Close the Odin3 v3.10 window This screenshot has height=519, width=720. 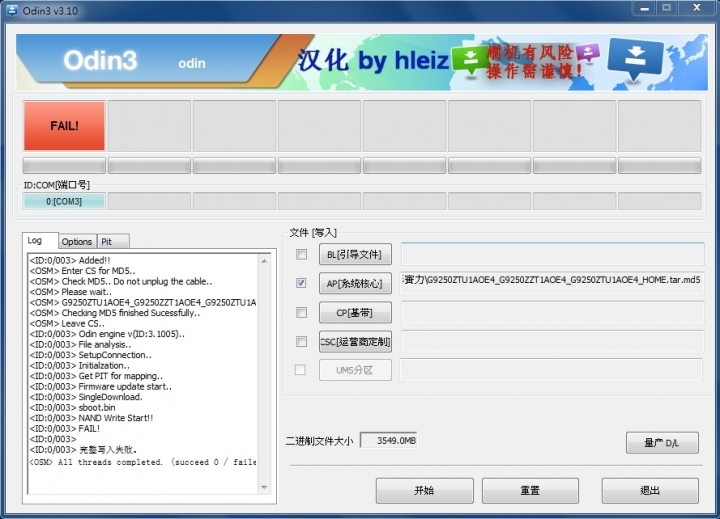click(x=697, y=8)
